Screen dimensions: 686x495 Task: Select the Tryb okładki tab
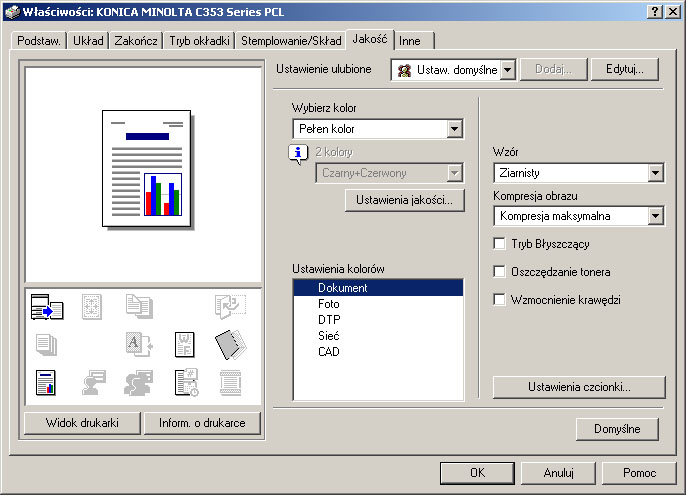point(199,41)
